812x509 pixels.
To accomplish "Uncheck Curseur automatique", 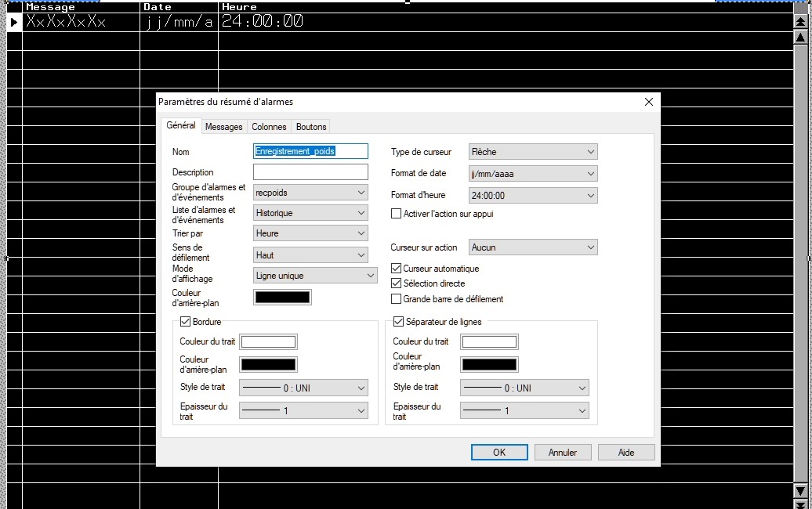I will (397, 269).
